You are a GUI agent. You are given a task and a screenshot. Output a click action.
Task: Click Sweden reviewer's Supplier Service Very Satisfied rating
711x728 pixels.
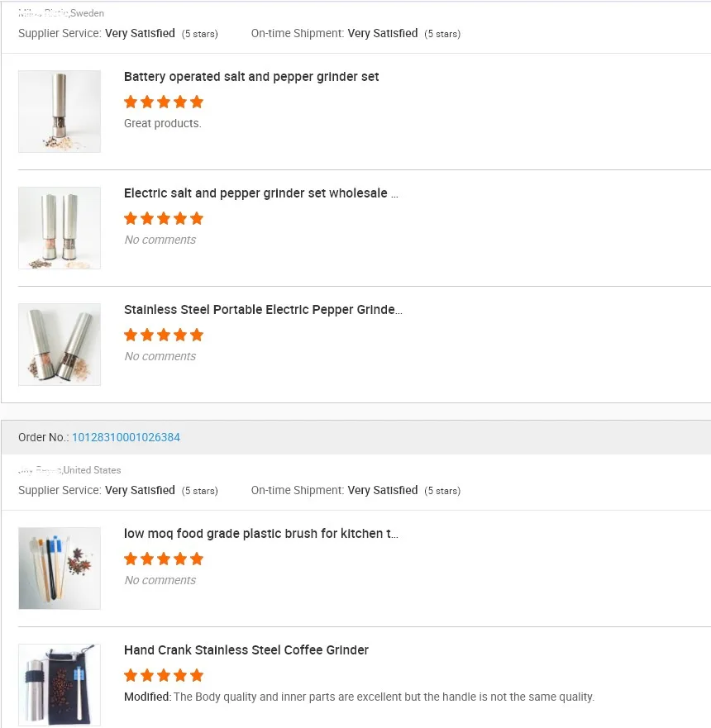coord(140,34)
